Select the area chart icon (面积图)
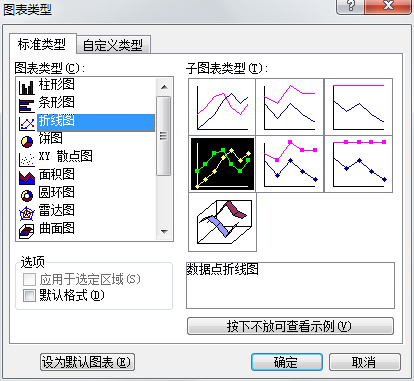The width and height of the screenshot is (414, 381). [x=27, y=178]
